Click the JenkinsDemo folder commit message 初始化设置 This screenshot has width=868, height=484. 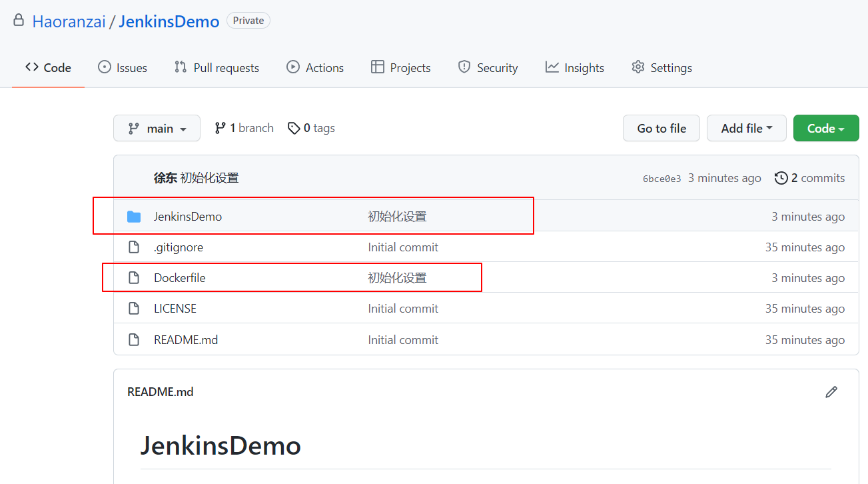397,217
